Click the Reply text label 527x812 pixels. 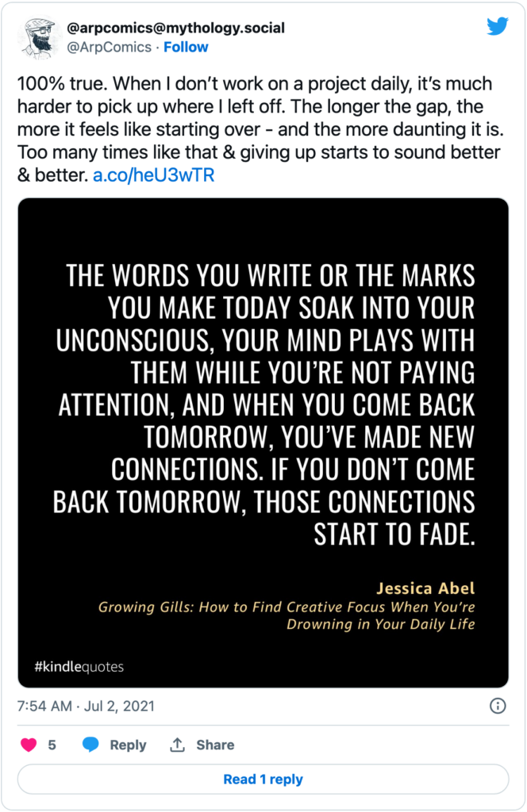(128, 745)
